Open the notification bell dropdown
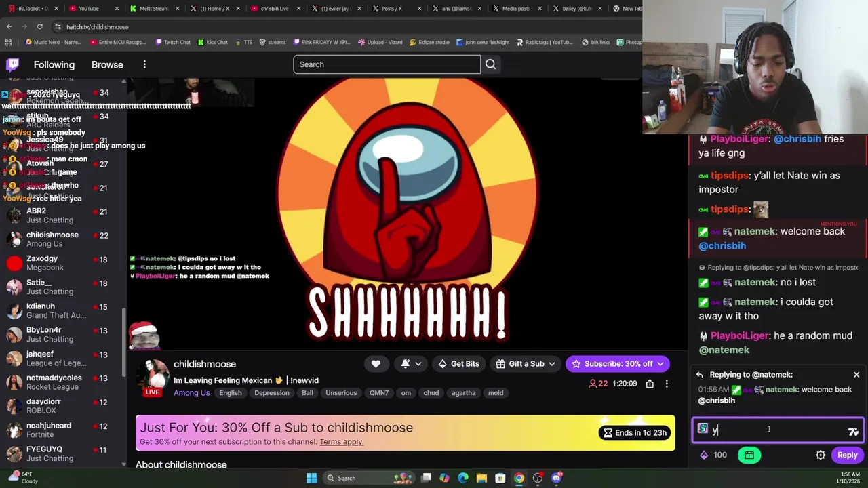 (411, 364)
